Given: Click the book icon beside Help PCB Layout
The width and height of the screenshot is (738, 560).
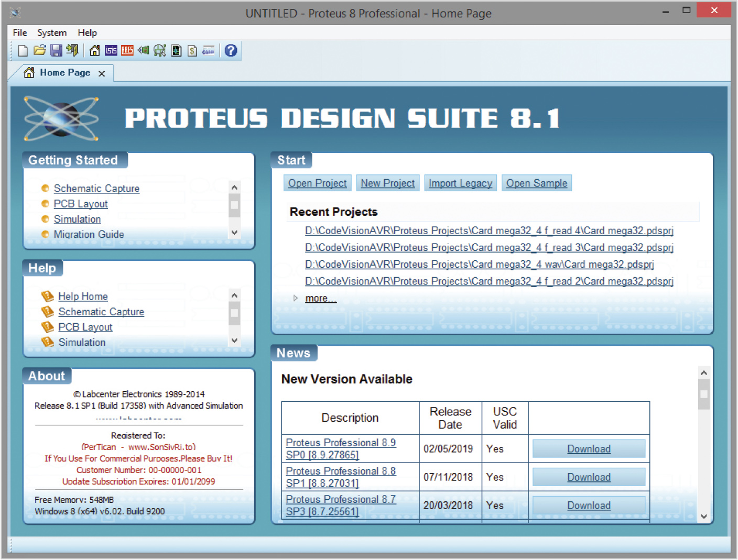Looking at the screenshot, I should tap(48, 327).
